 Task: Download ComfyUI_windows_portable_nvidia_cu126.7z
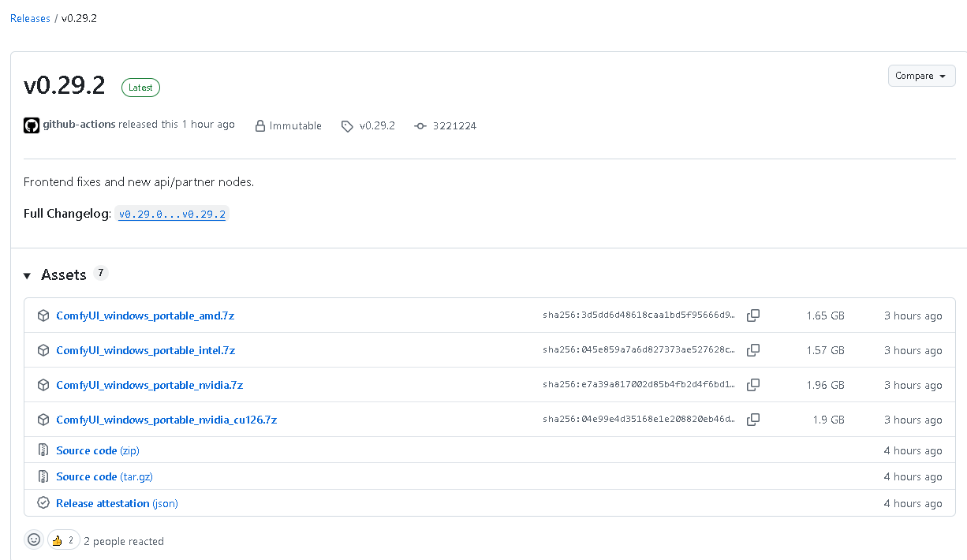tap(166, 420)
